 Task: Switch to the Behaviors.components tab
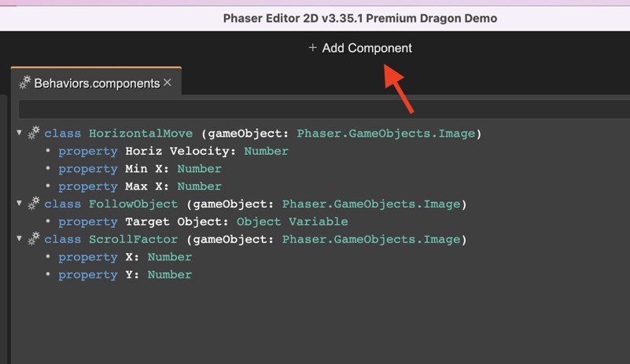(96, 83)
